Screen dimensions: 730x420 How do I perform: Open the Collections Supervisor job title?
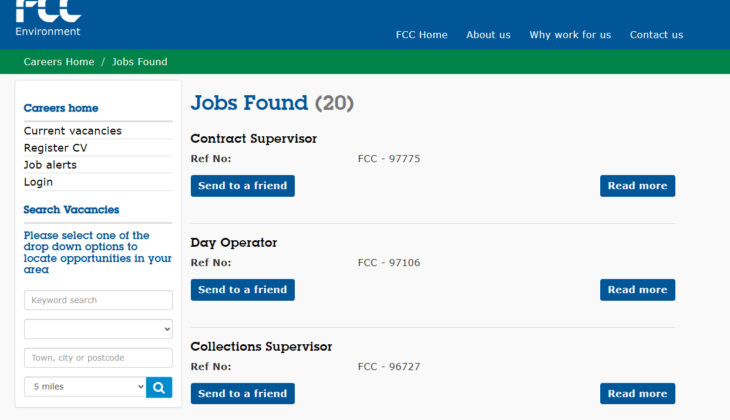point(261,347)
